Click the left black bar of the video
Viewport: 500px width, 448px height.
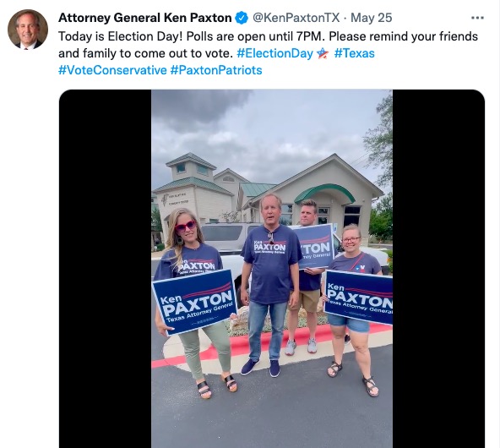[106, 269]
